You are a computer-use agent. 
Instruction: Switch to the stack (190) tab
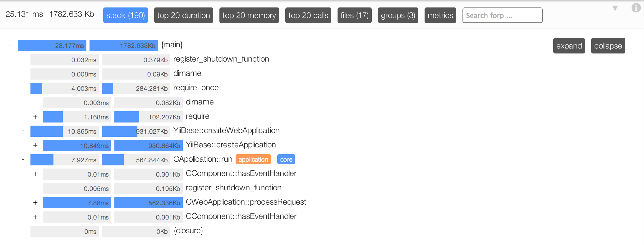(126, 15)
